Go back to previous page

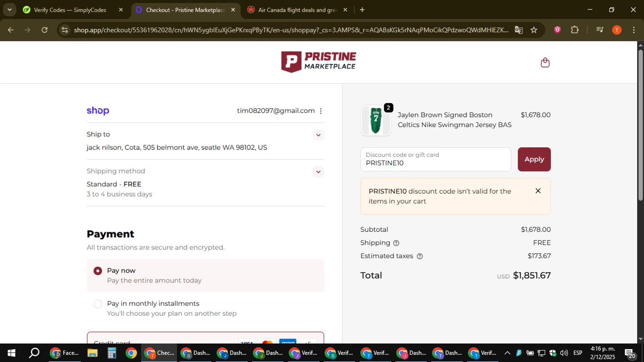[x=11, y=30]
